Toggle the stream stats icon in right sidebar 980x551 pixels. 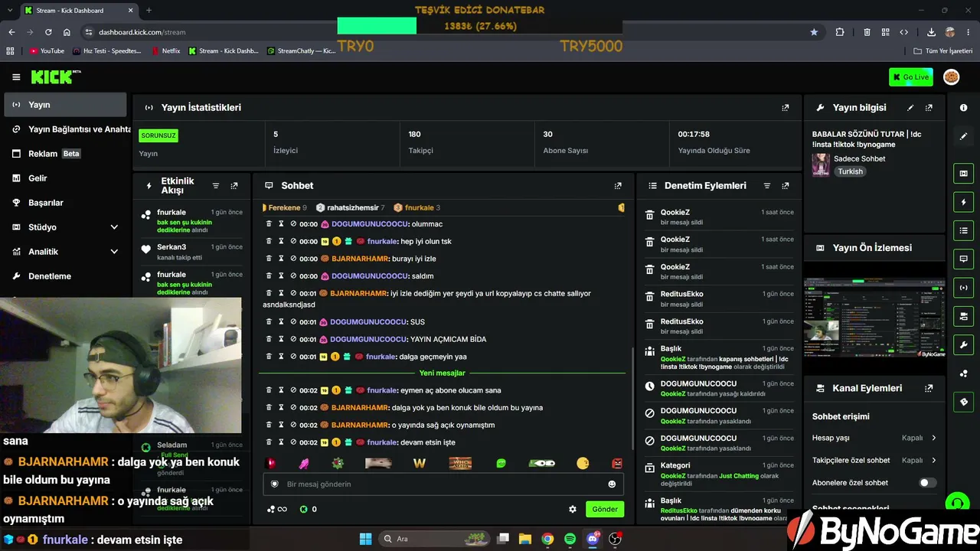pyautogui.click(x=964, y=288)
